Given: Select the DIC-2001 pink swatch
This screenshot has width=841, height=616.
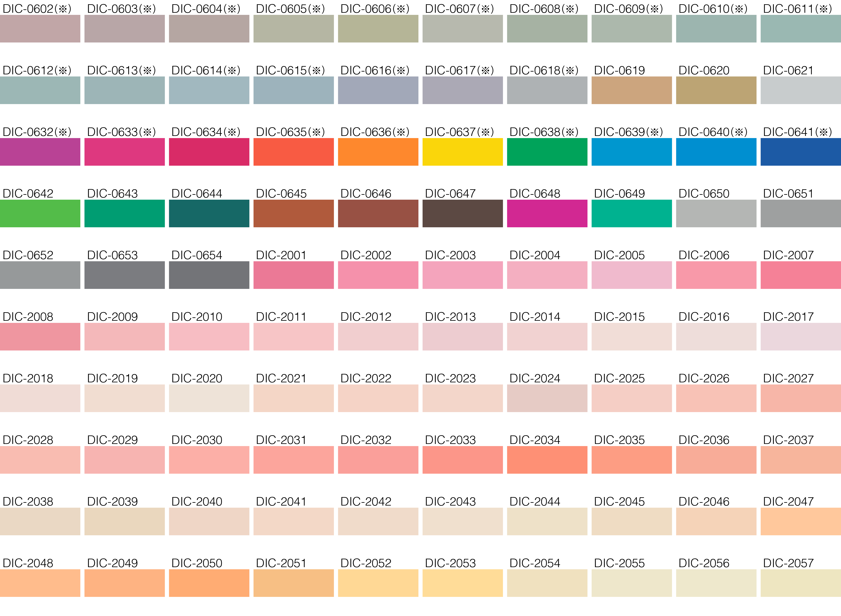Looking at the screenshot, I should 293,275.
